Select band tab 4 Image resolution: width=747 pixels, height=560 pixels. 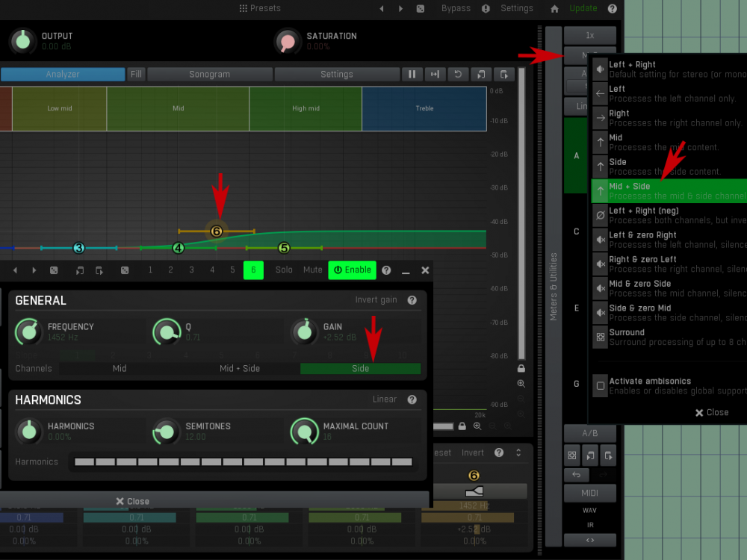point(212,270)
